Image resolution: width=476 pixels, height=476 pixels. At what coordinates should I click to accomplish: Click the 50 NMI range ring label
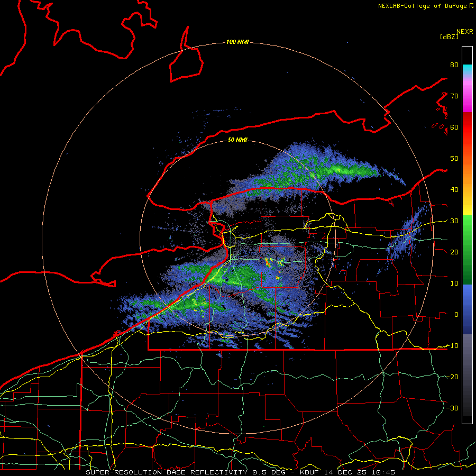[x=237, y=140]
